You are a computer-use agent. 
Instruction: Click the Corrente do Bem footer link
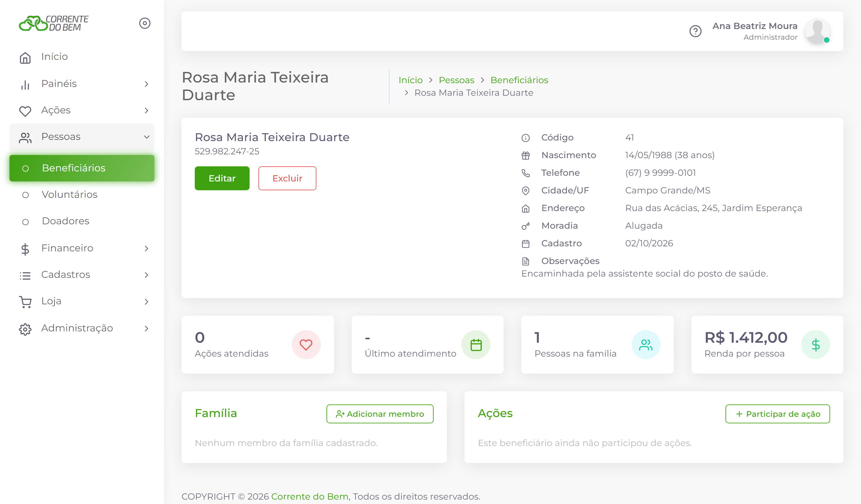point(309,496)
